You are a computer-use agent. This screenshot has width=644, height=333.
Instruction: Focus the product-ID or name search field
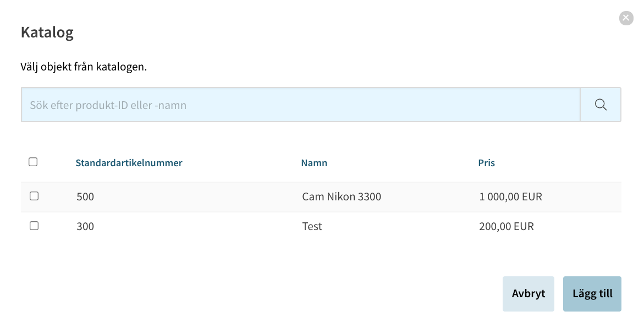[x=301, y=105]
